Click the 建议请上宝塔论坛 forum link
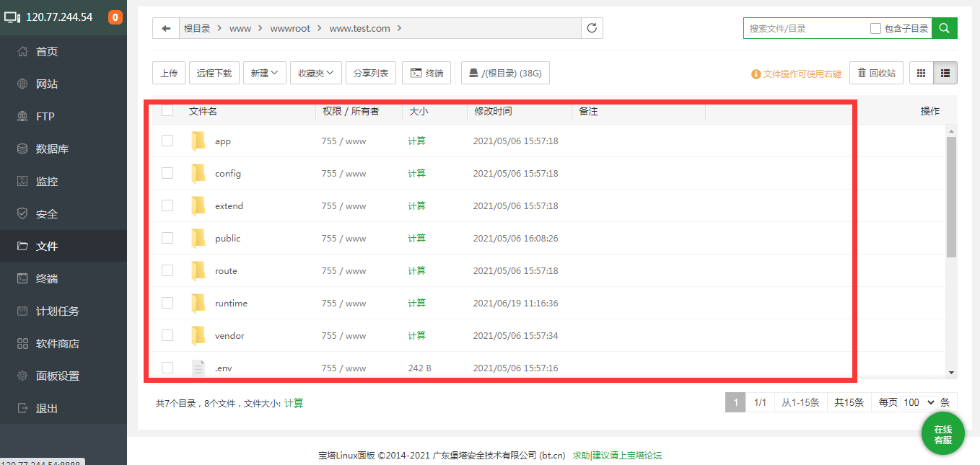 (x=627, y=455)
